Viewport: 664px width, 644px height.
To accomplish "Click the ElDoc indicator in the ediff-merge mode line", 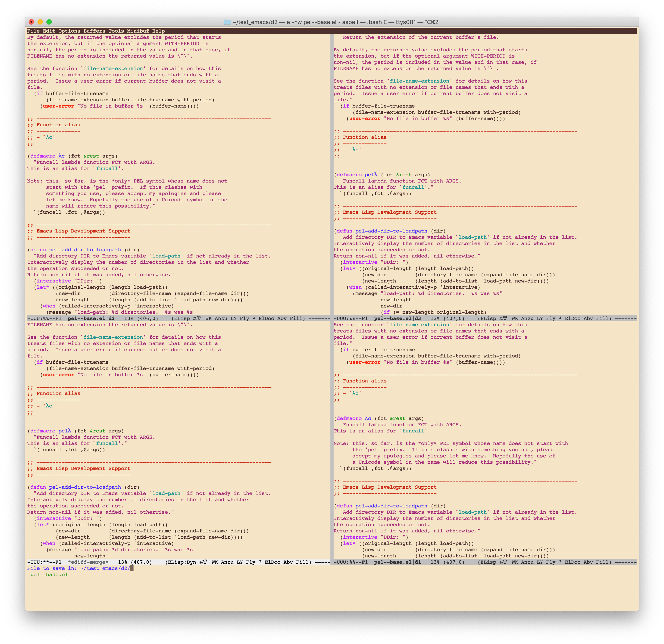I will click(x=272, y=562).
